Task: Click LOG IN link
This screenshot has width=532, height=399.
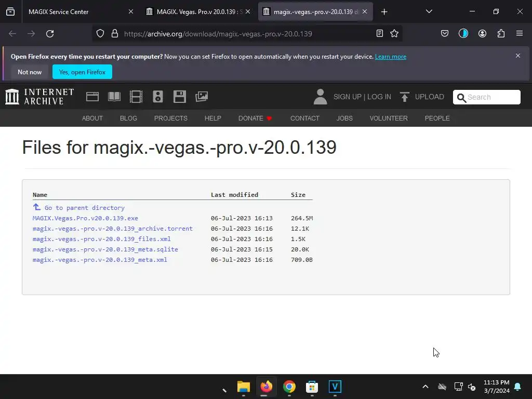Action: click(x=379, y=97)
